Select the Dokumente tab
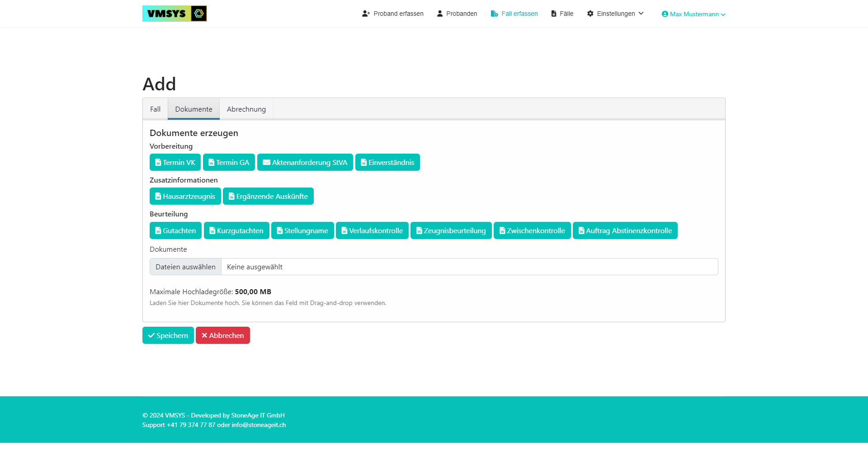 tap(193, 109)
